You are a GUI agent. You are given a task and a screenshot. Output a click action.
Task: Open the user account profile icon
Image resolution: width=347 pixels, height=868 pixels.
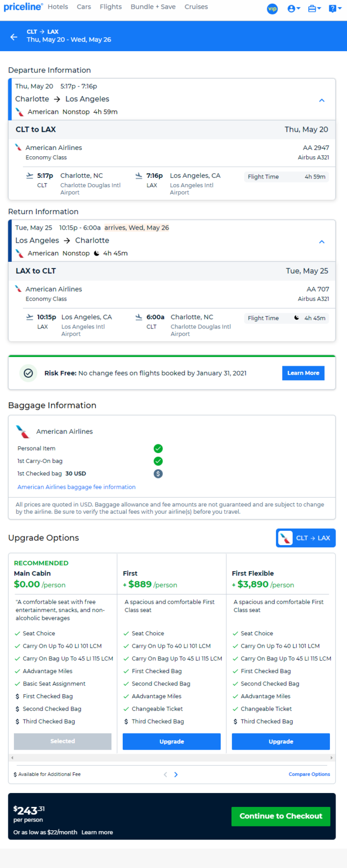coord(294,8)
